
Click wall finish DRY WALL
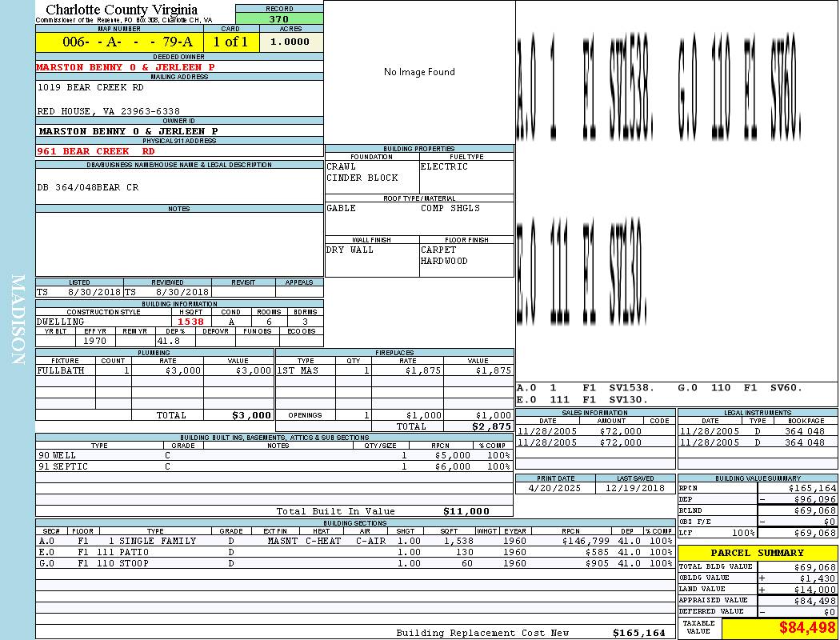pyautogui.click(x=350, y=250)
